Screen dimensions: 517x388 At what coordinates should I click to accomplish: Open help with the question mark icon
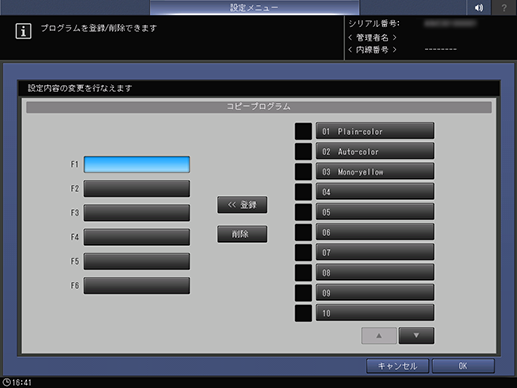click(504, 7)
